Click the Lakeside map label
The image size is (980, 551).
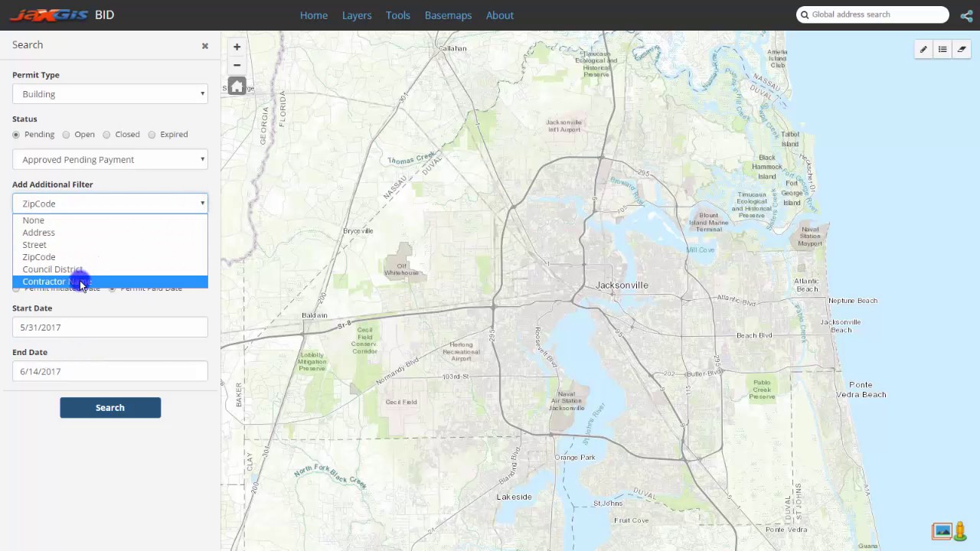(x=514, y=497)
